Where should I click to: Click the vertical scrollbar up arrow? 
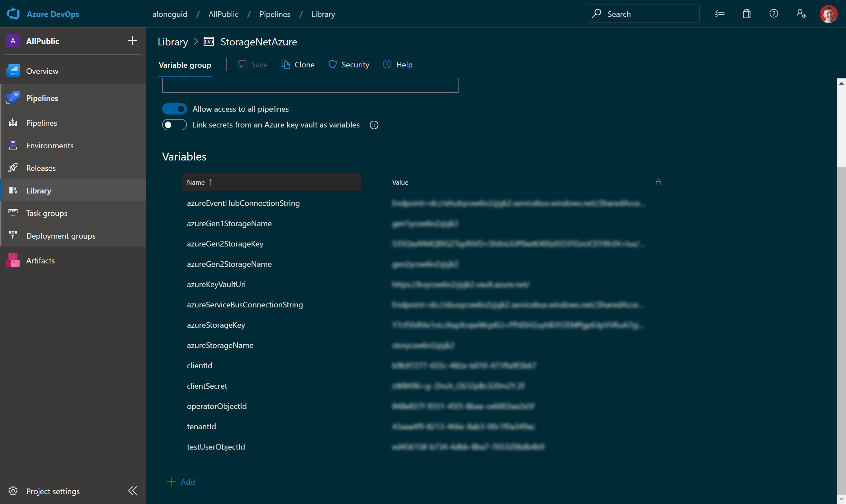coord(841,83)
